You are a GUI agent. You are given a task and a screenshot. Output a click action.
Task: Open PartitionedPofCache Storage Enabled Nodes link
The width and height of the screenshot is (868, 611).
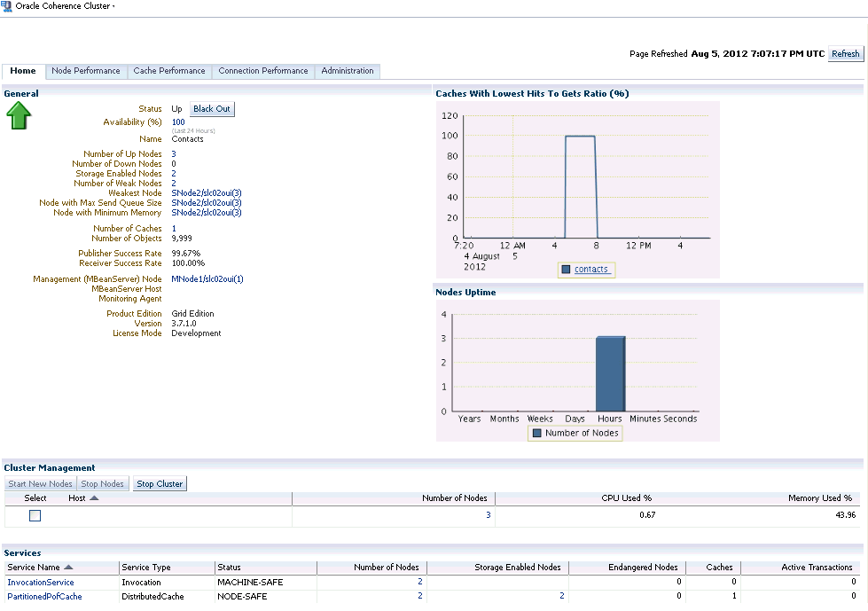[x=562, y=596]
